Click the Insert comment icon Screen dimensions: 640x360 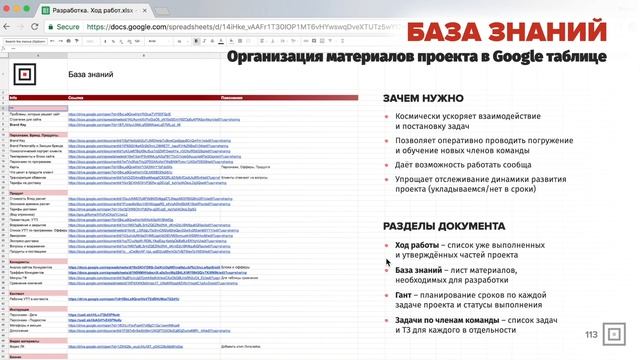pos(314,41)
